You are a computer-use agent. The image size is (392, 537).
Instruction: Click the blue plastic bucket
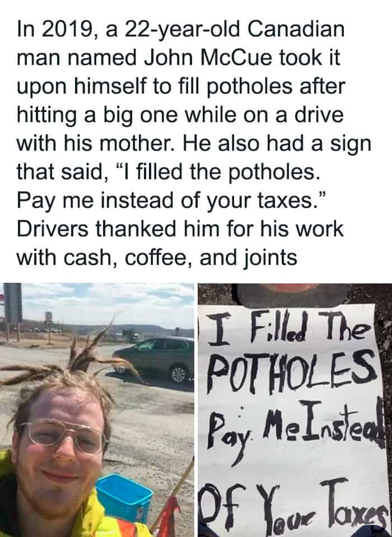click(x=124, y=497)
